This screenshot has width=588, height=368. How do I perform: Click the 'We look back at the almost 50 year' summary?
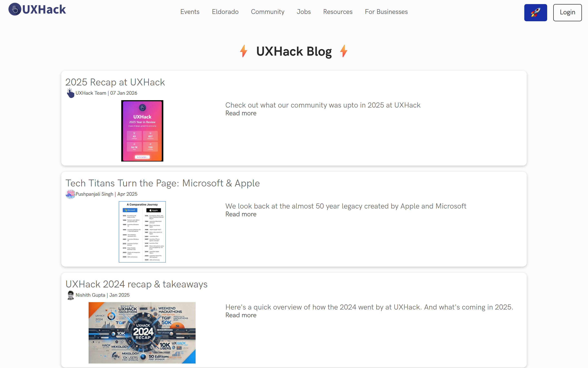coord(346,206)
